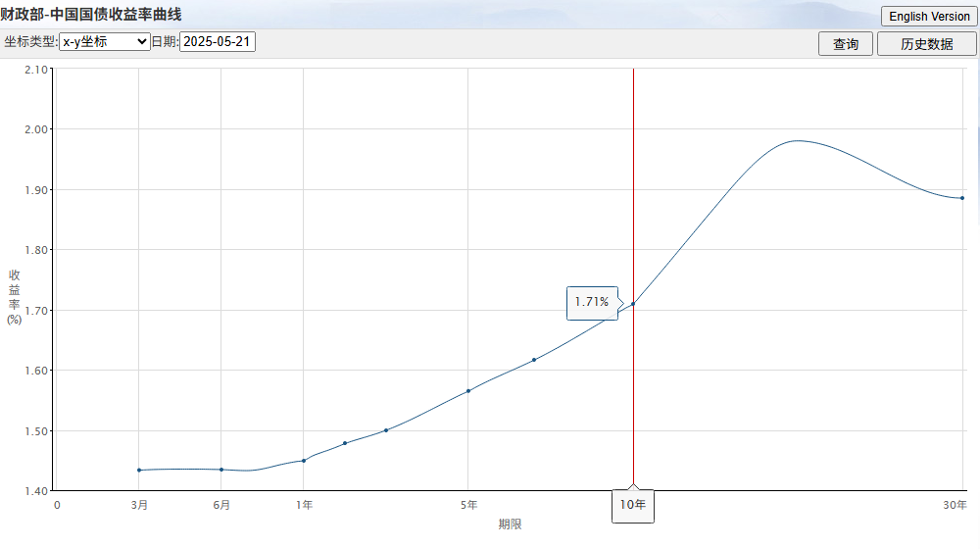980x549 pixels.
Task: Click the 1.90 y-axis label
Action: pos(36,190)
